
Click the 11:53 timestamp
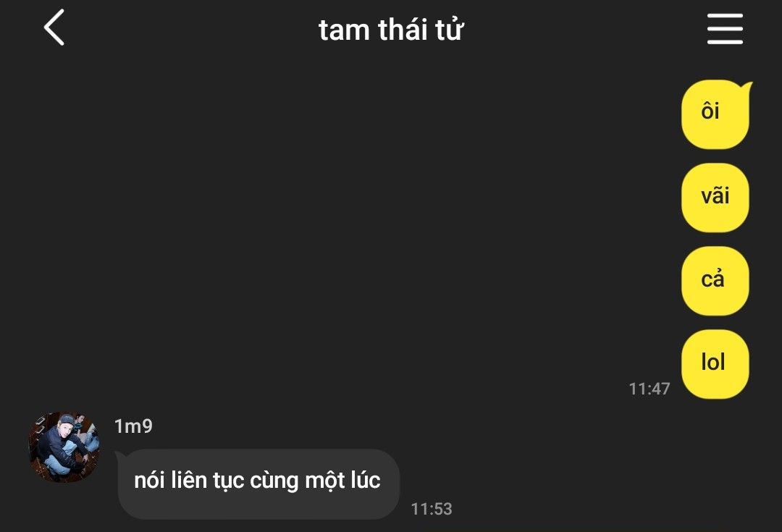click(432, 509)
